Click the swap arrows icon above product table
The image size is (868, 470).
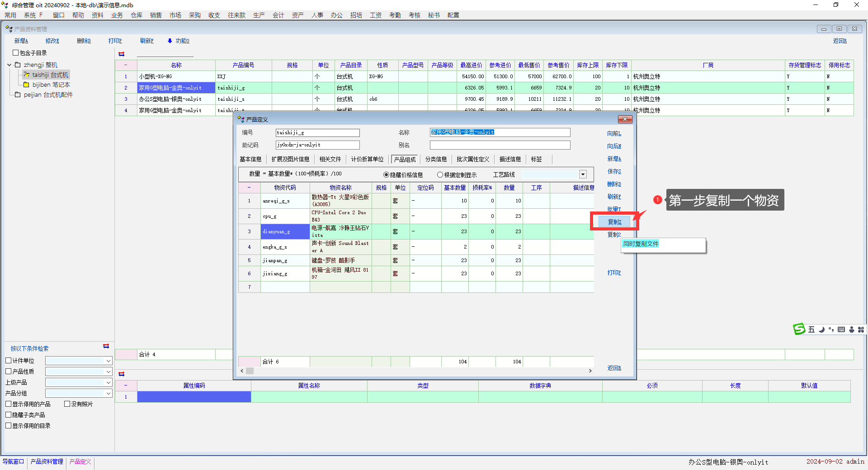(x=121, y=54)
